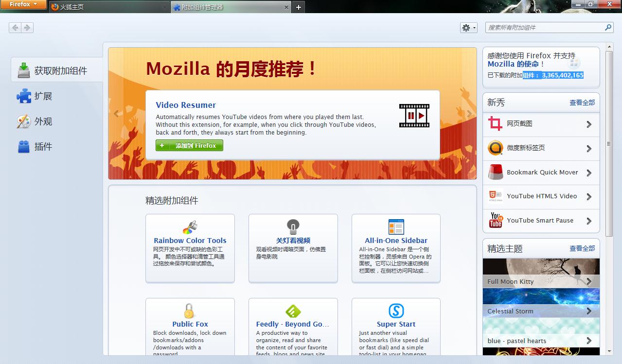
Task: Expand the YouTube HTML5 Video row arrow
Action: 589,197
